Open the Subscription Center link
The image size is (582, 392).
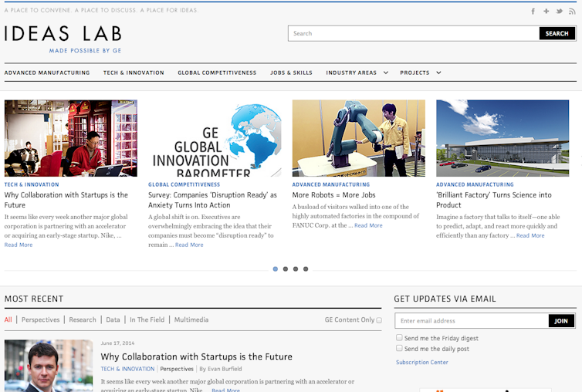click(422, 363)
